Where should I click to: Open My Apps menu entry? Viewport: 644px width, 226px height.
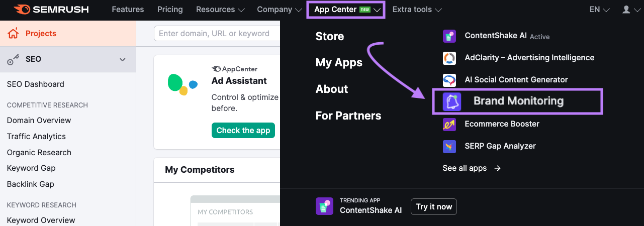coord(339,63)
